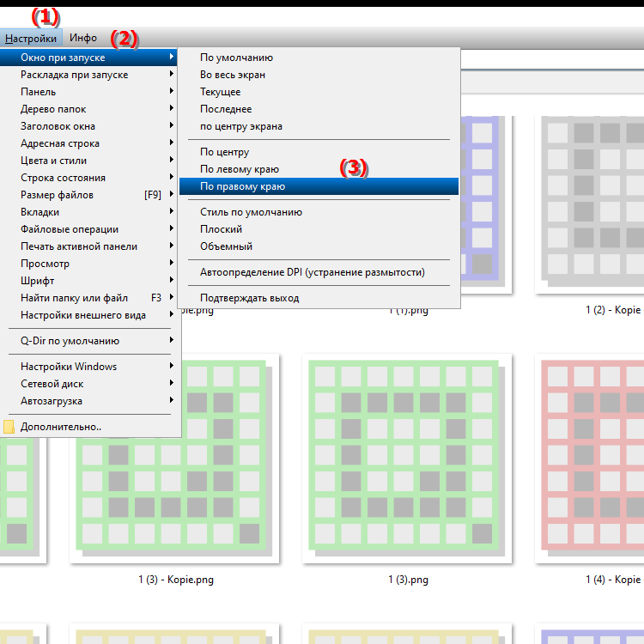The height and width of the screenshot is (644, 644).
Task: Expand Размер файлов submenu
Action: [88, 195]
